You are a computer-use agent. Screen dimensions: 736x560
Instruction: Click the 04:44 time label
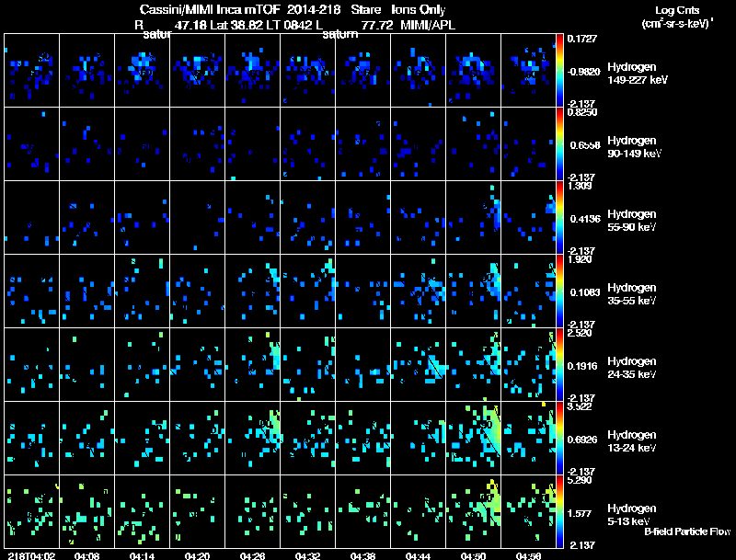click(x=418, y=555)
